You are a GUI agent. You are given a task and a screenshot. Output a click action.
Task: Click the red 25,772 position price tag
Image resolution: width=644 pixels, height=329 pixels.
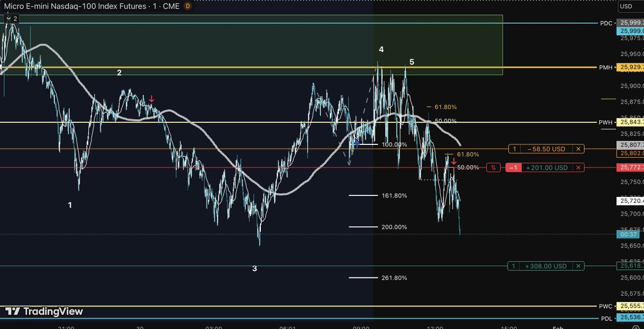[630, 168]
